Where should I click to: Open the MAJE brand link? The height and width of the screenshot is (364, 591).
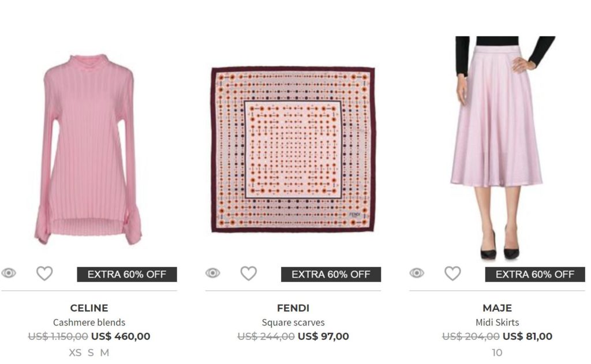pos(497,308)
